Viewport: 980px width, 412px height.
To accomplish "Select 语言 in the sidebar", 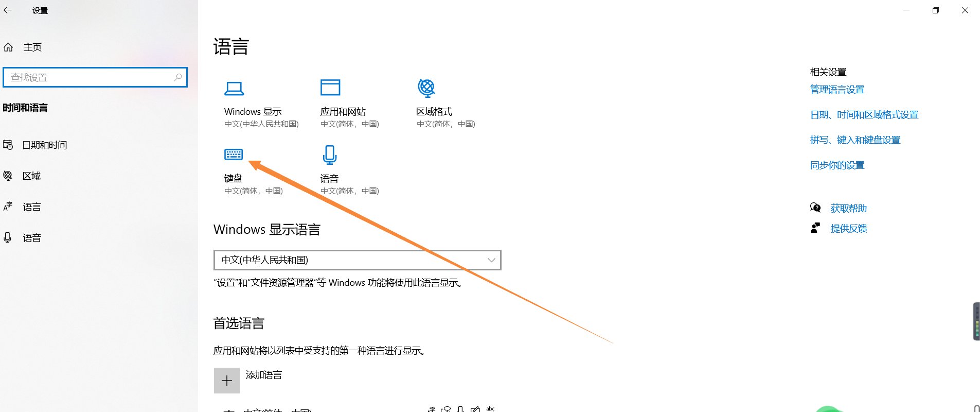I will [x=32, y=207].
